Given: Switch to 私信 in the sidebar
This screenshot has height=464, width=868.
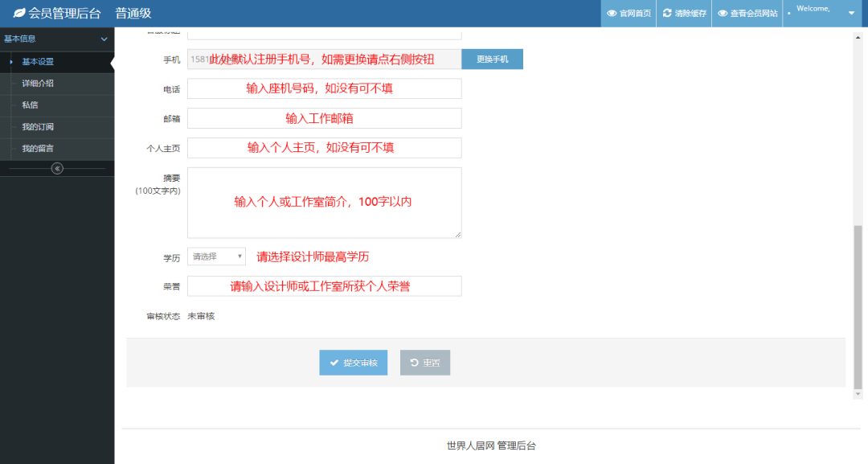Looking at the screenshot, I should 31,104.
